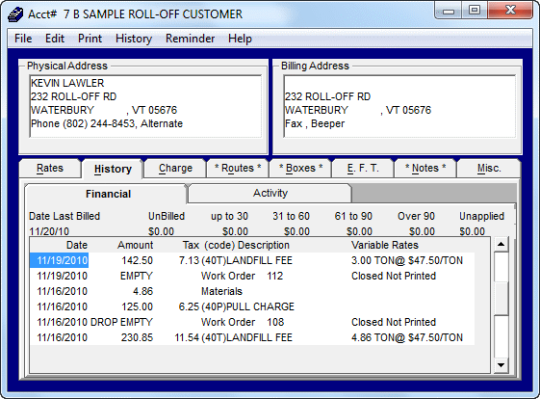Open the File menu
The image size is (540, 399).
[x=23, y=38]
